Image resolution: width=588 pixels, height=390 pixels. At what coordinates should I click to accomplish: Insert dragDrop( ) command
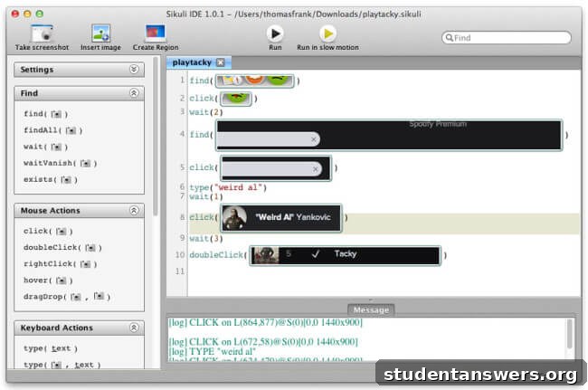[x=67, y=297]
